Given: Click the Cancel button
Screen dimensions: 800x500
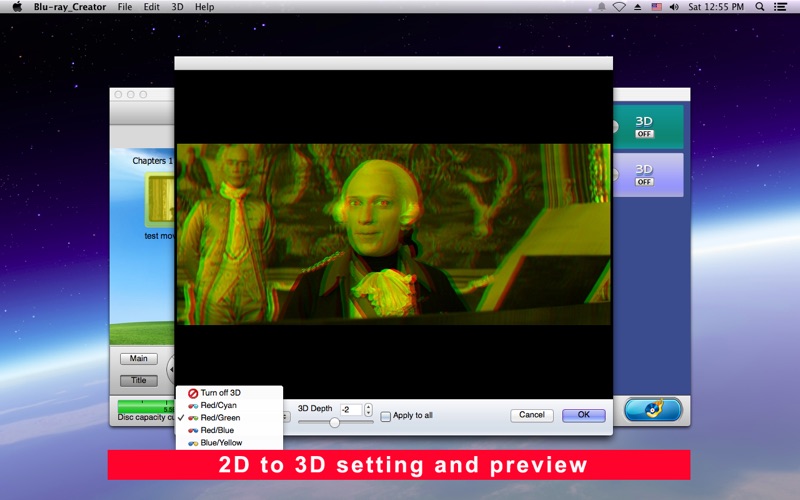Looking at the screenshot, I should click(x=532, y=415).
